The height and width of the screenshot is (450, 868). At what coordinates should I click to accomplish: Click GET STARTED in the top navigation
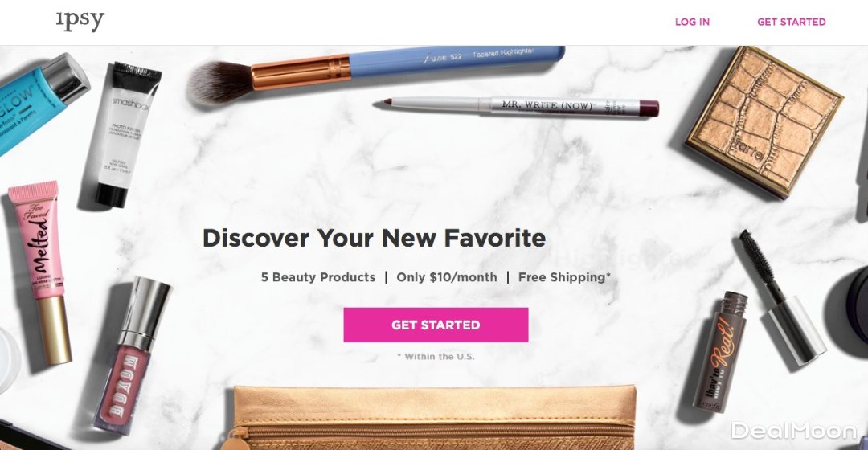(791, 22)
